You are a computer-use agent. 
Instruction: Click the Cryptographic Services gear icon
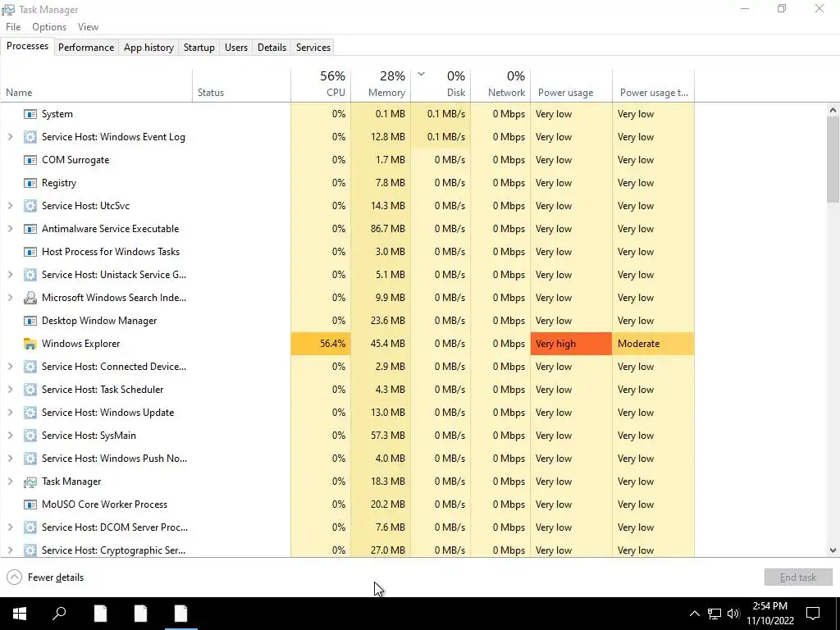click(x=30, y=550)
